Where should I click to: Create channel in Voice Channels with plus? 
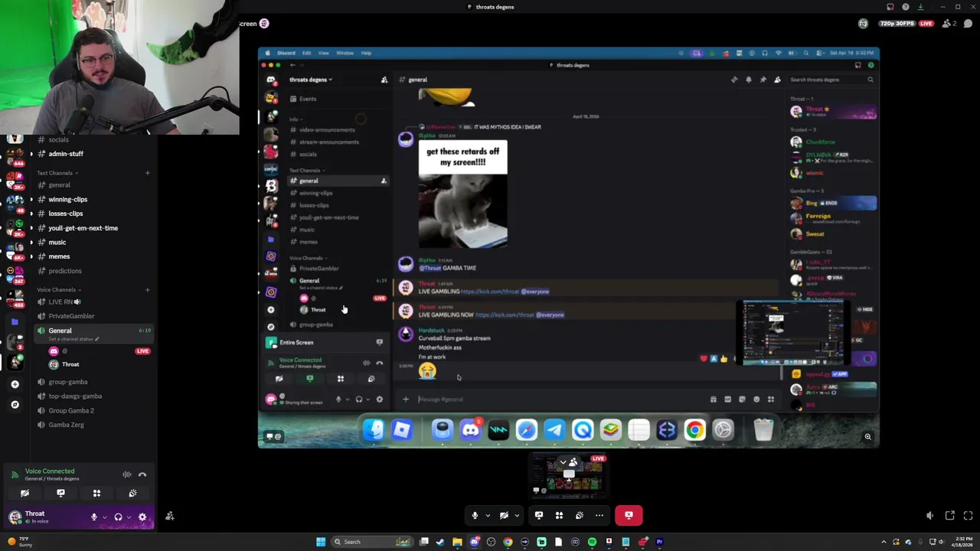click(148, 289)
